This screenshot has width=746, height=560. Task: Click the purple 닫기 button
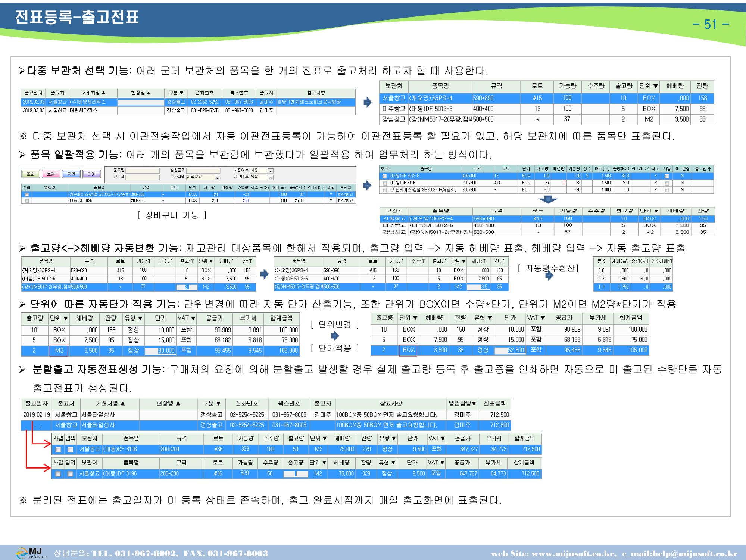pos(91,174)
